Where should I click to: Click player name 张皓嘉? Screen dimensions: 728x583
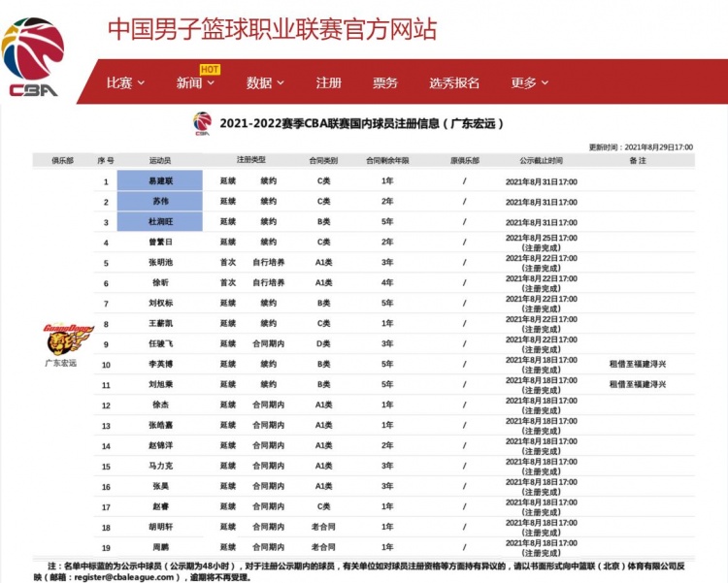click(160, 425)
